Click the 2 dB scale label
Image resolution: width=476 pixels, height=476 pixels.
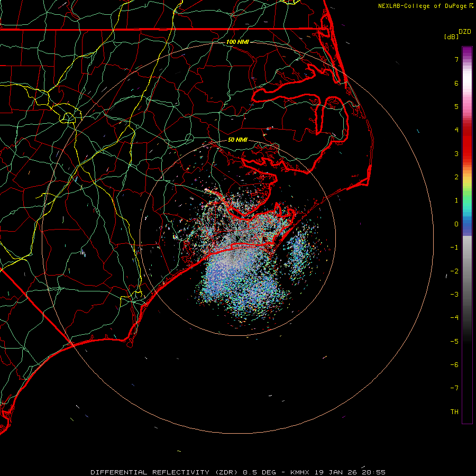pos(456,177)
